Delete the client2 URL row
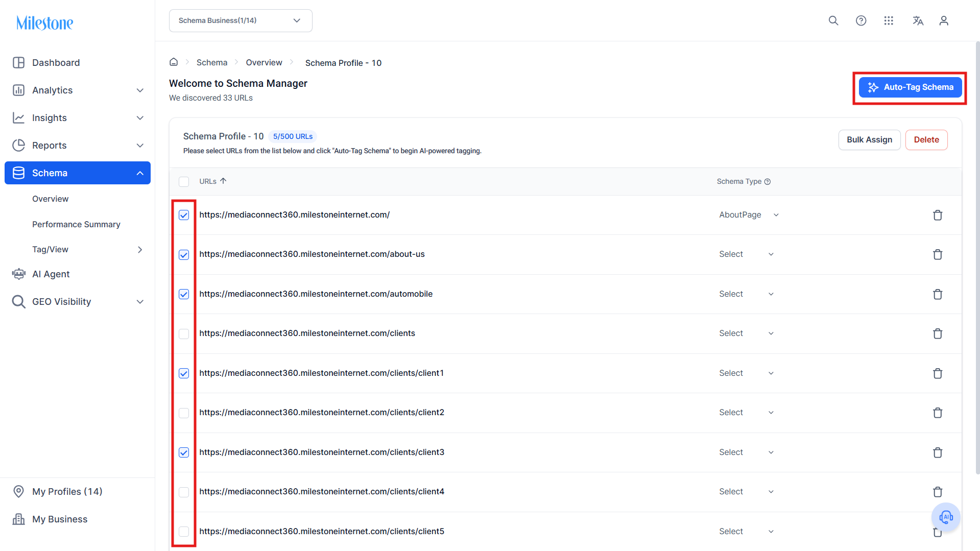The image size is (980, 551). point(938,413)
